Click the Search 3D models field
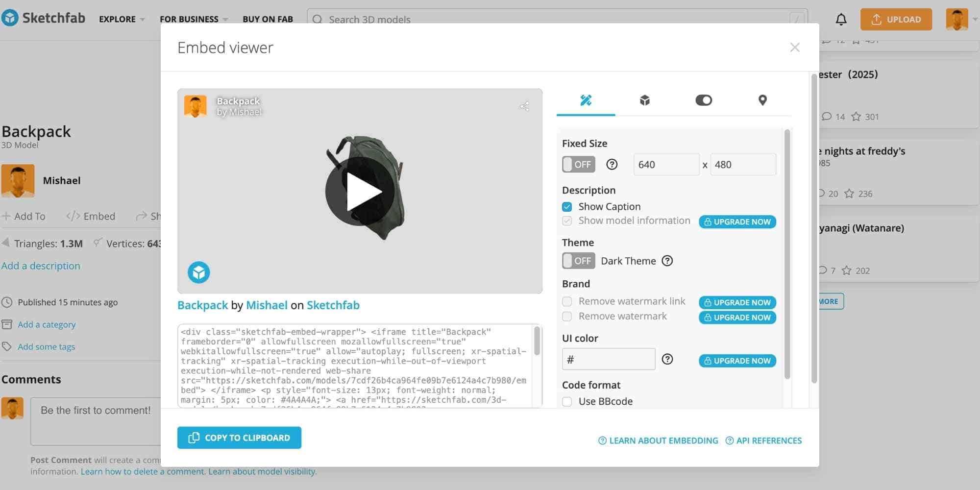Screen dimensions: 980x490 tap(557, 19)
